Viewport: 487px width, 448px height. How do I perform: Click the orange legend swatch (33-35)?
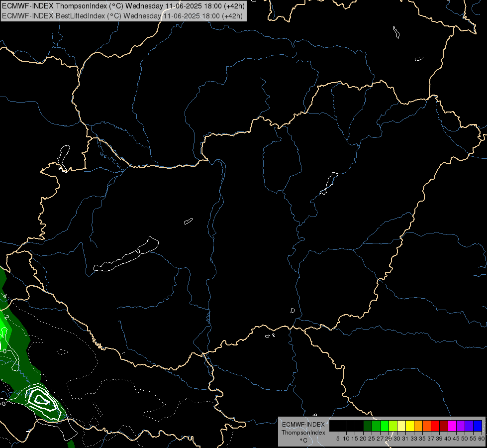coord(418,426)
